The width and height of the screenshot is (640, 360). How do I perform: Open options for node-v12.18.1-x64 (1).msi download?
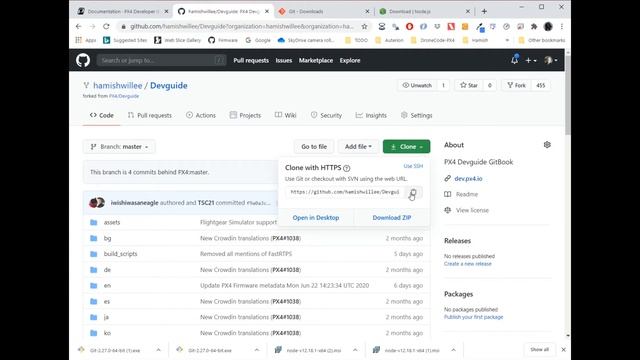click(x=453, y=350)
